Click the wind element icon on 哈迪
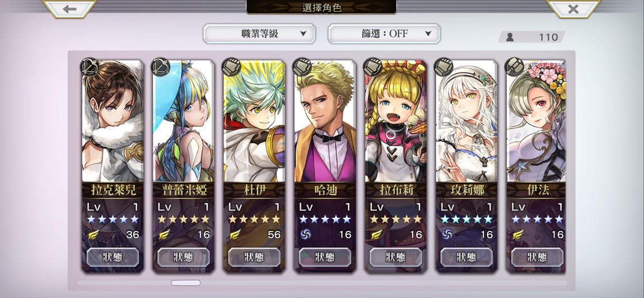 305,234
